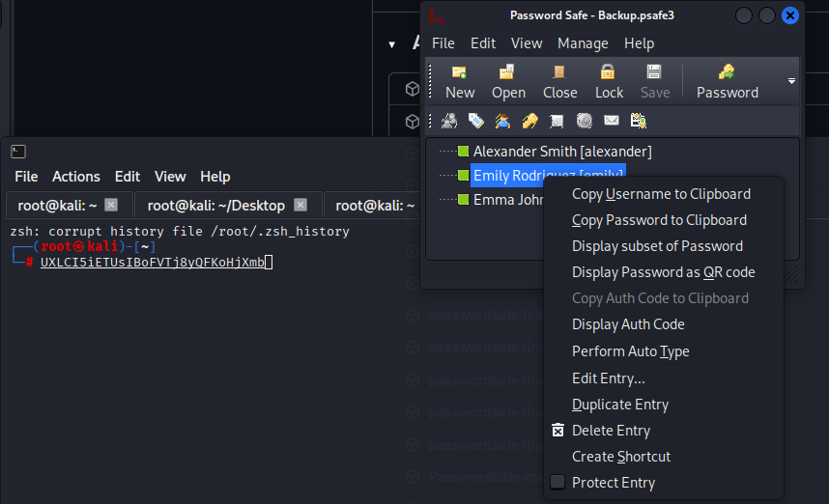Click the Password Safe window resize grip
829x504 pixels.
(x=791, y=275)
